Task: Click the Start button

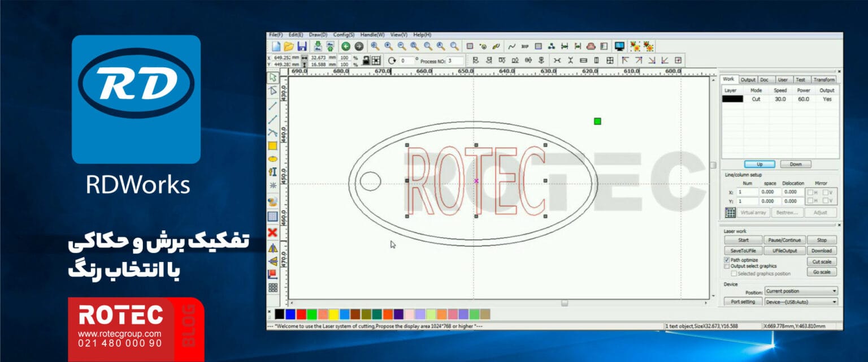Action: tap(743, 240)
